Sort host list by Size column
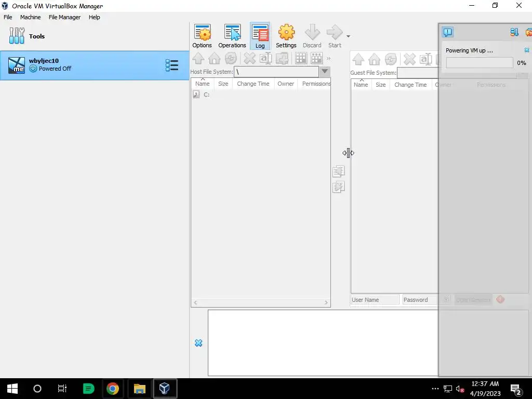The height and width of the screenshot is (399, 532). [223, 84]
